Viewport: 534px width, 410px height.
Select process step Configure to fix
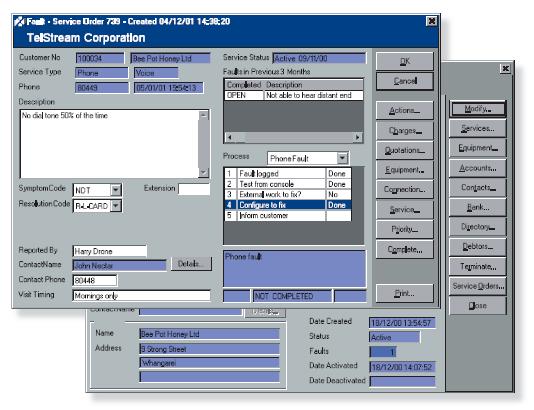coord(288,205)
